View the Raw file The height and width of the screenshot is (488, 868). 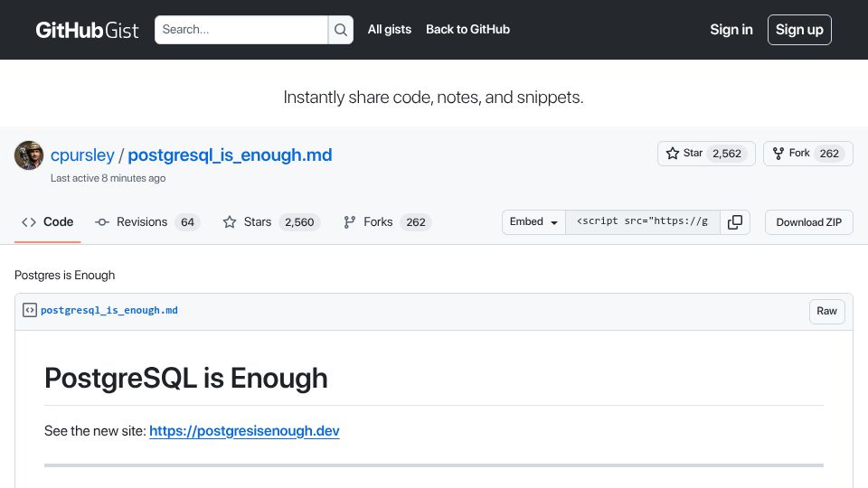click(826, 311)
